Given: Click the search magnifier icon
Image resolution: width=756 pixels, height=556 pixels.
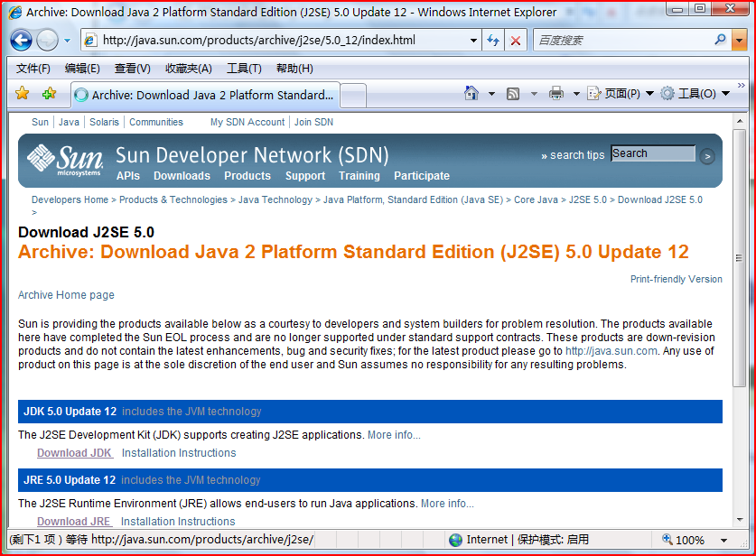Looking at the screenshot, I should click(x=720, y=40).
